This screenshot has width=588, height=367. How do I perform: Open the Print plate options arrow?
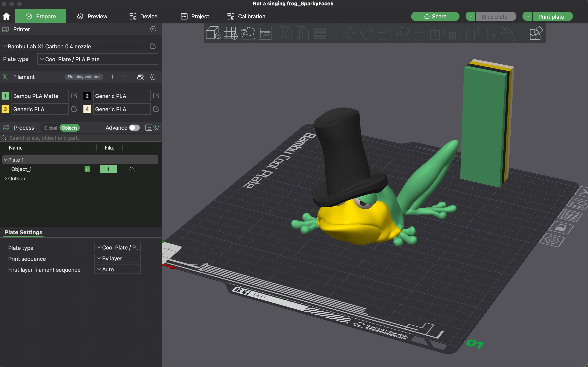coord(527,17)
